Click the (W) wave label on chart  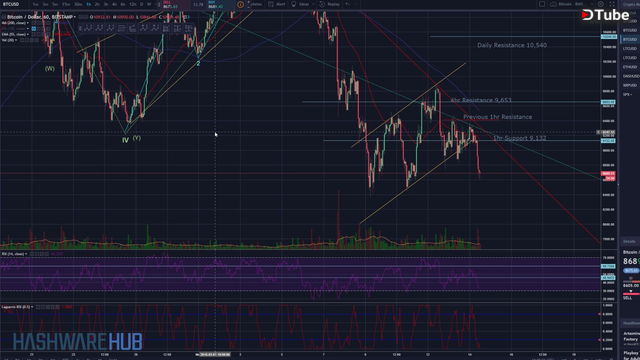point(49,69)
